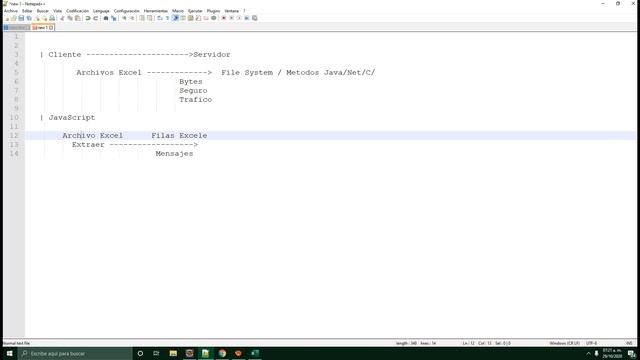Save the document using the Save icon
640x360 pixels.
21,18
